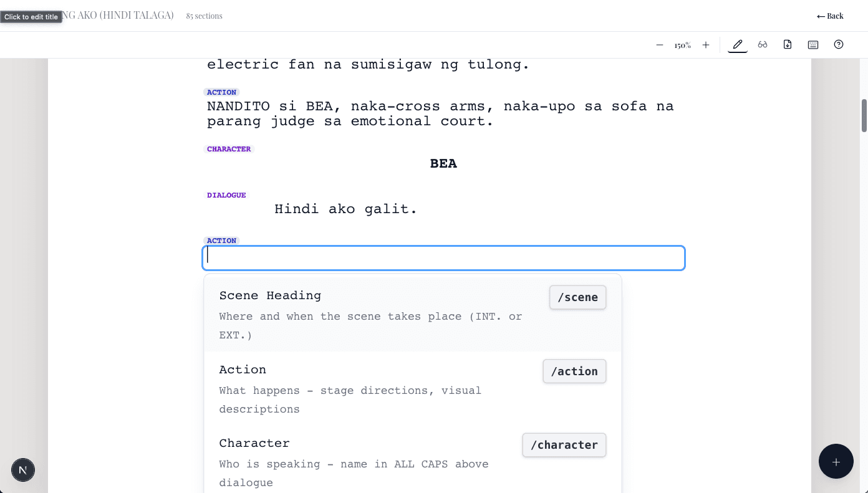Open the export document icon
The width and height of the screenshot is (868, 493).
click(x=788, y=44)
